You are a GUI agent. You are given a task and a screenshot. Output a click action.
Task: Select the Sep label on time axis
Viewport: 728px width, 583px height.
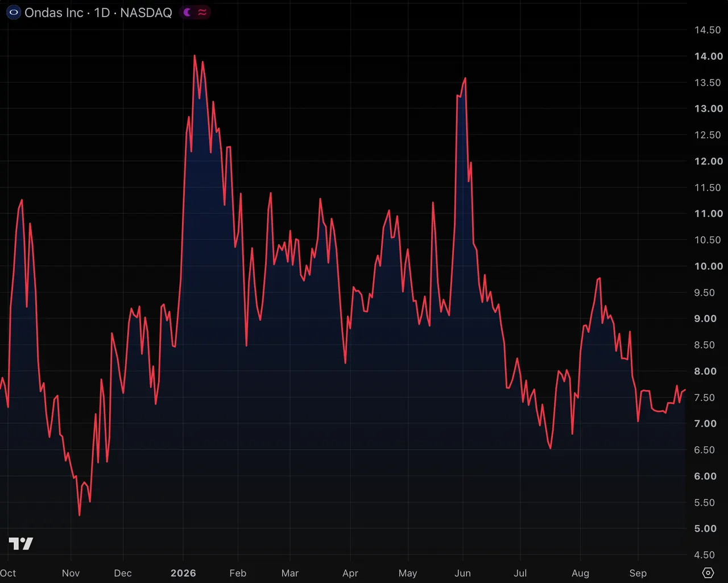[638, 573]
